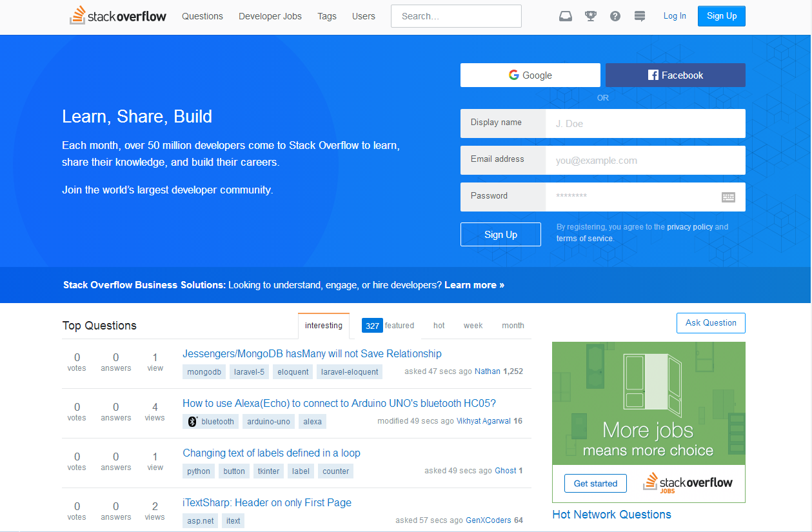812x532 pixels.
Task: Click the 'Top Questions' heading
Action: coord(99,326)
